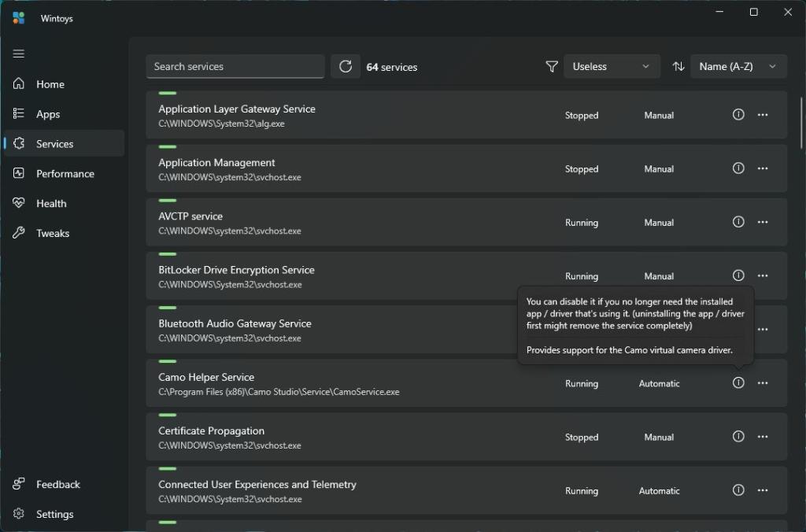The width and height of the screenshot is (806, 532).
Task: Click the Wintoys logo icon
Action: (17, 17)
